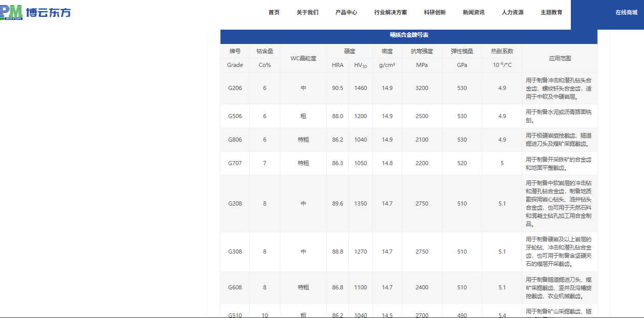644x318 pixels.
Task: Click HV30 value 1350 in G208 row
Action: click(x=361, y=203)
